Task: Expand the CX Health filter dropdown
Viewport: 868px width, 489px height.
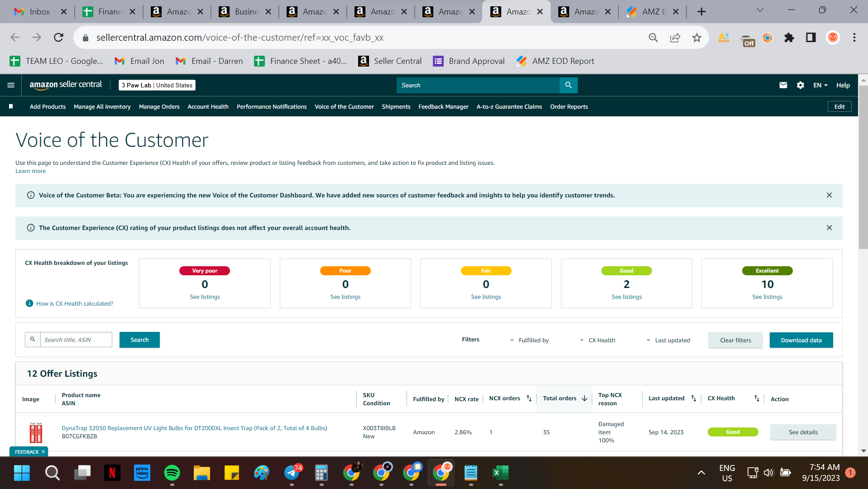Action: 597,340
